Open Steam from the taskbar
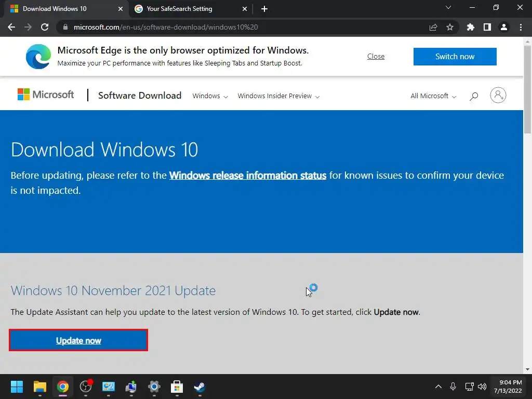 pos(199,387)
